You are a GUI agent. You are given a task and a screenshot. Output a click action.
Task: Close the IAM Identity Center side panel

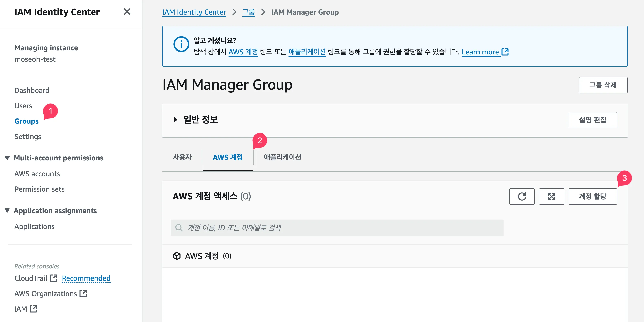[127, 12]
